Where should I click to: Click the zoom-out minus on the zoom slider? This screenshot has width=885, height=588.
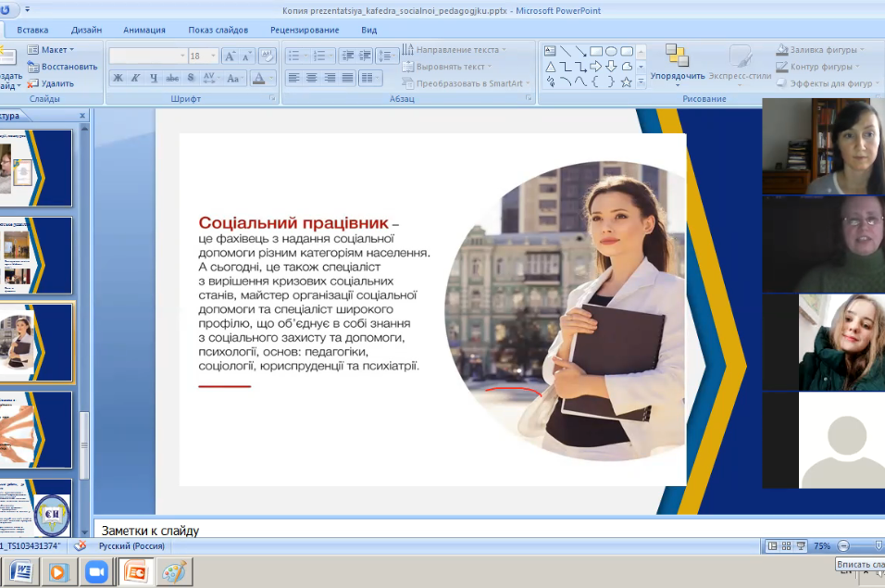point(842,546)
